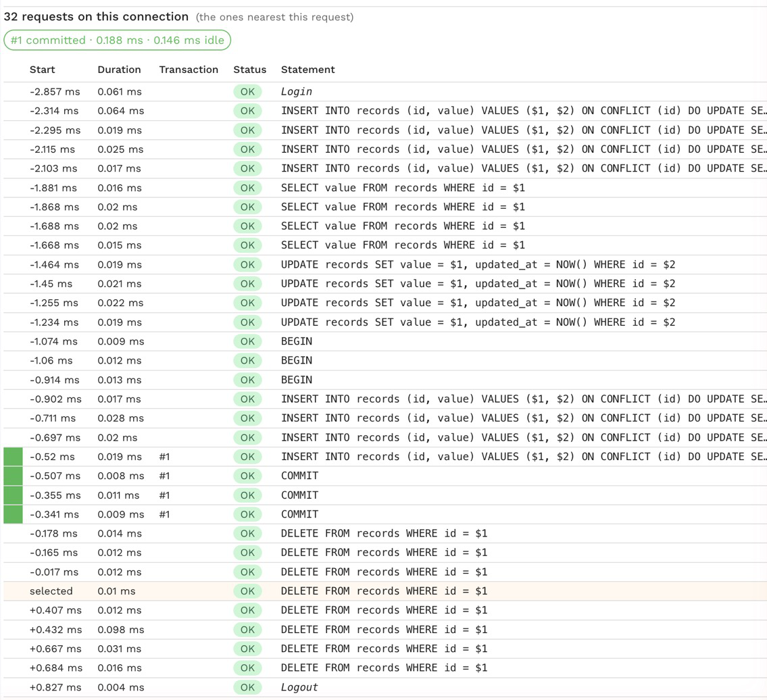Screen dimensions: 767x700
Task: Open the UPDATE request at -1.45 ms
Action: (385, 284)
